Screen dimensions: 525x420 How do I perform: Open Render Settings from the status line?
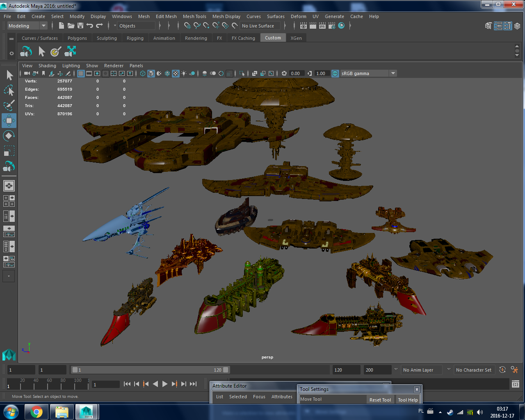click(331, 25)
